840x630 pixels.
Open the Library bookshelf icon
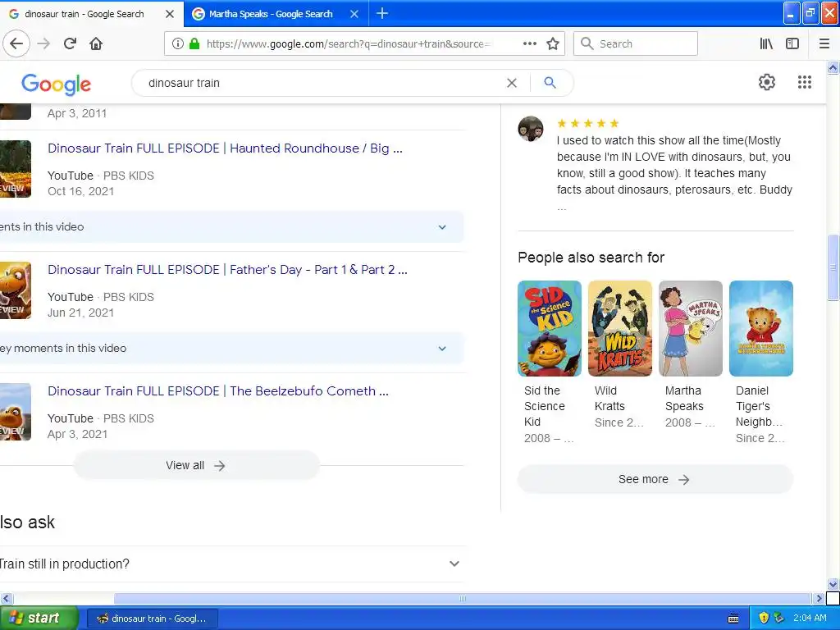[x=766, y=43]
